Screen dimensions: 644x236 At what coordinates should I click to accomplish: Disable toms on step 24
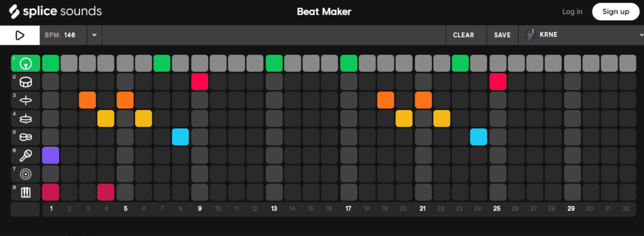479,137
